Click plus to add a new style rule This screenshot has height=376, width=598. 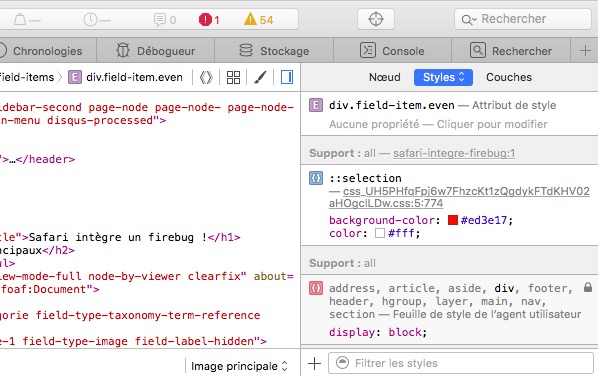[314, 363]
